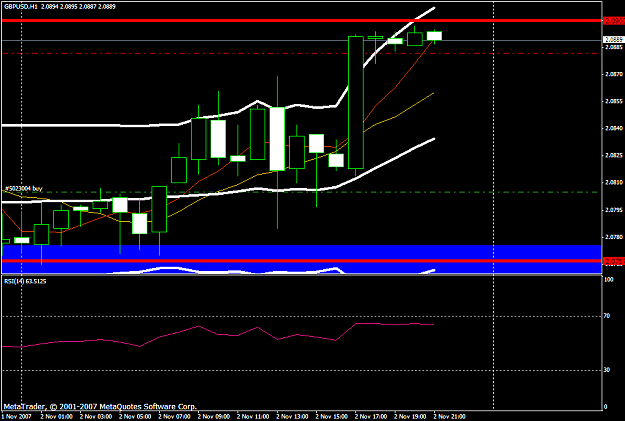Viewport: 625px width, 421px height.
Task: Select the #5023004 buy order label
Action: pyautogui.click(x=24, y=188)
